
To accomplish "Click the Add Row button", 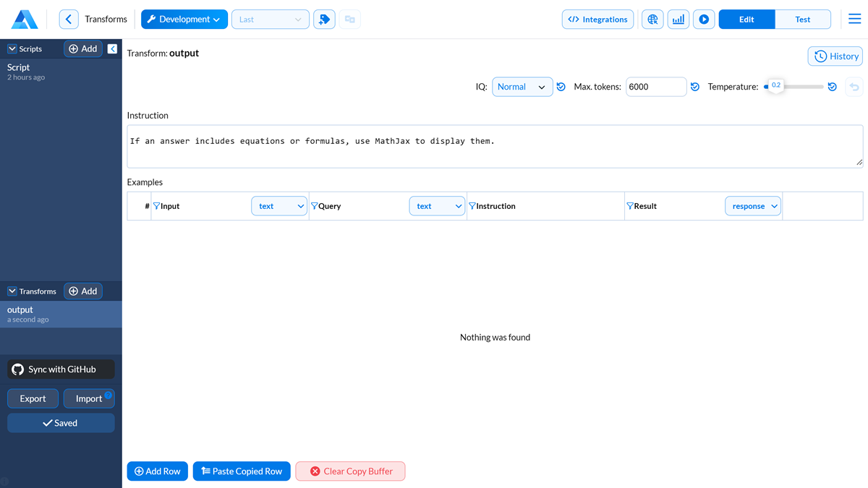I will [158, 471].
